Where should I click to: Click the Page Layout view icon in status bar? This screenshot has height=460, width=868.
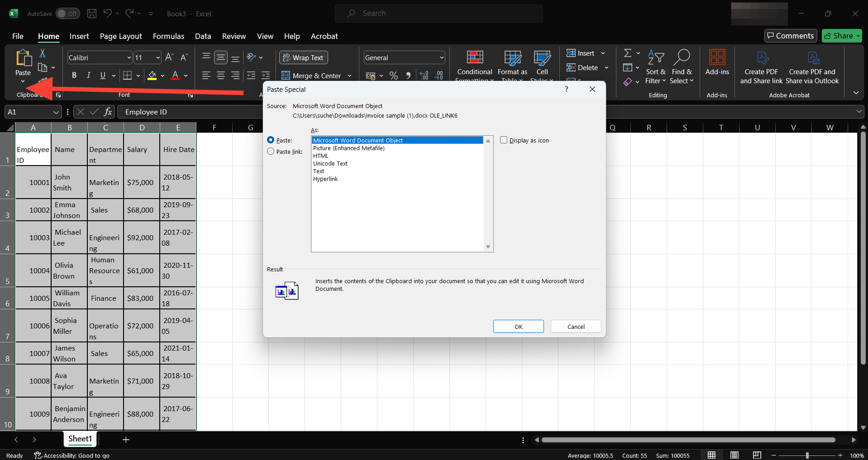point(734,455)
